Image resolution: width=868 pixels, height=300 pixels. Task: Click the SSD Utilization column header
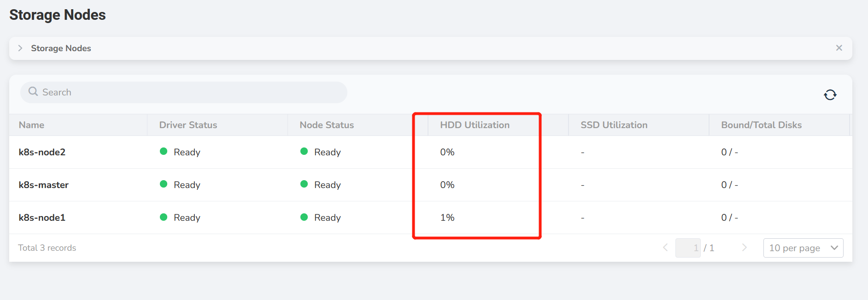(613, 124)
